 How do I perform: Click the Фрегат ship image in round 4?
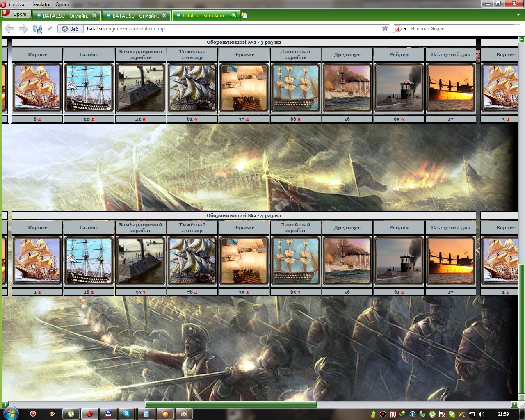coord(244,261)
